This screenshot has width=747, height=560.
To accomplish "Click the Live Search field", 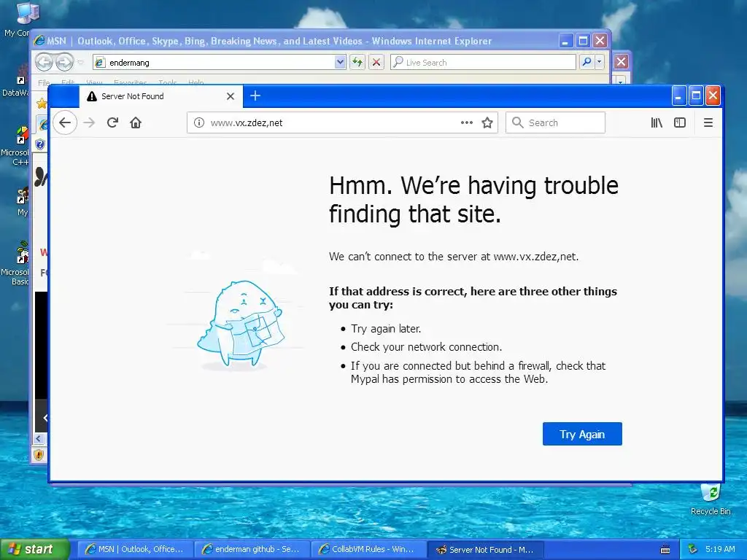I will (483, 62).
